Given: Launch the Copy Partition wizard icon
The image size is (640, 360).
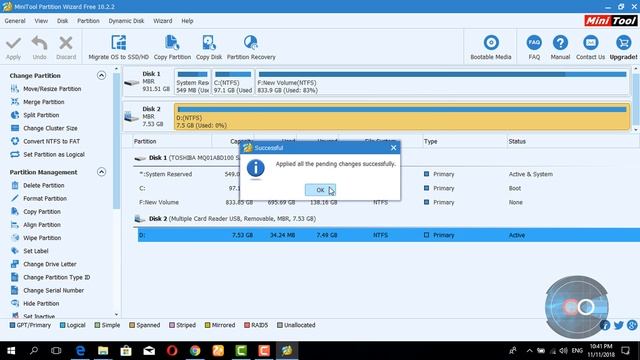Looking at the screenshot, I should (172, 43).
